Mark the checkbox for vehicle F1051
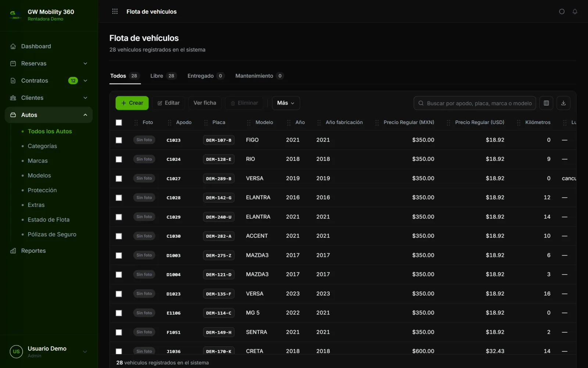The width and height of the screenshot is (588, 368). (x=119, y=332)
